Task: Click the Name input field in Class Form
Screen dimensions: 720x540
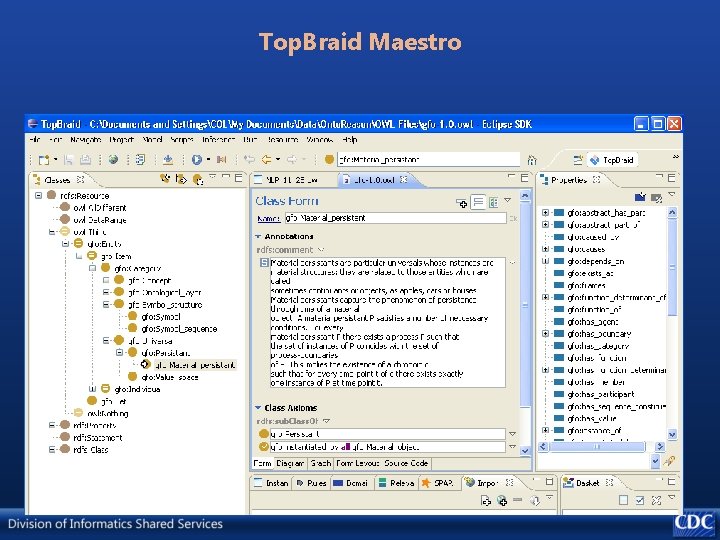Action: (x=395, y=218)
